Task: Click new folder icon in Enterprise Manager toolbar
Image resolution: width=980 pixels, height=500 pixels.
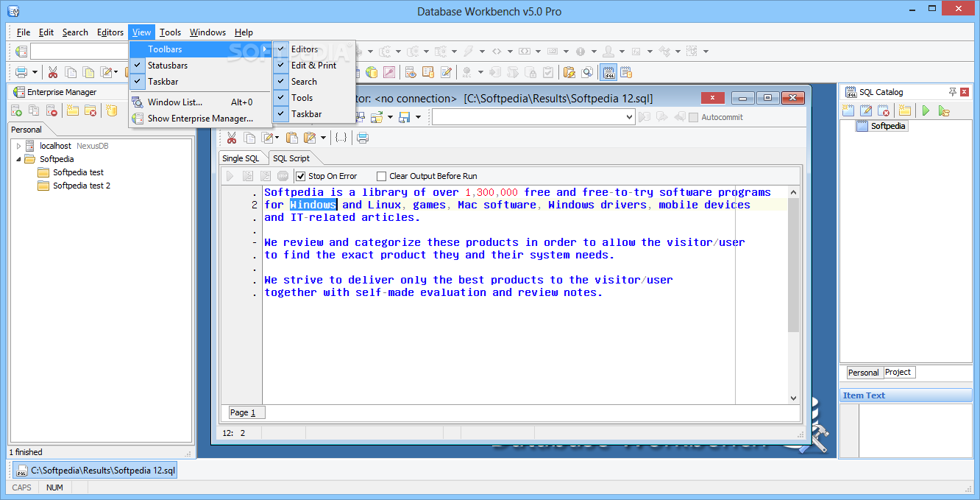Action: (x=73, y=110)
